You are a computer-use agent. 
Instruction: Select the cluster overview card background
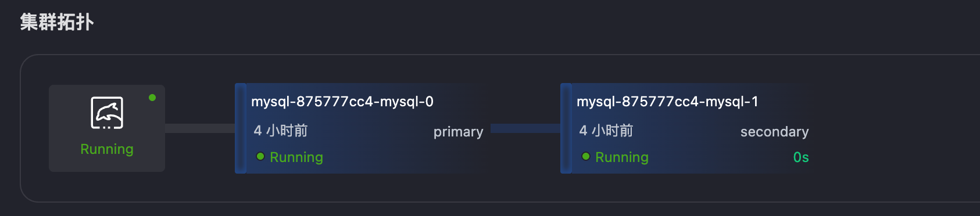pos(107,128)
